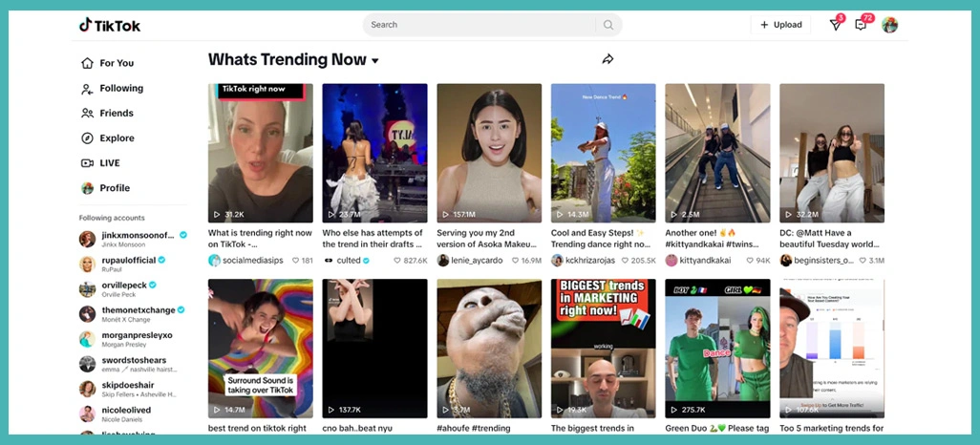Open the BIGGEST trends in MARKETING video

tap(603, 348)
